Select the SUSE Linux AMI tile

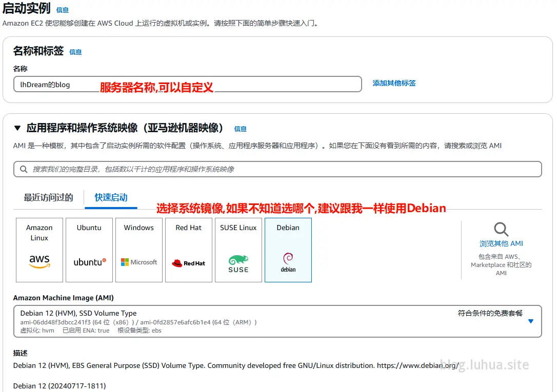(x=238, y=250)
